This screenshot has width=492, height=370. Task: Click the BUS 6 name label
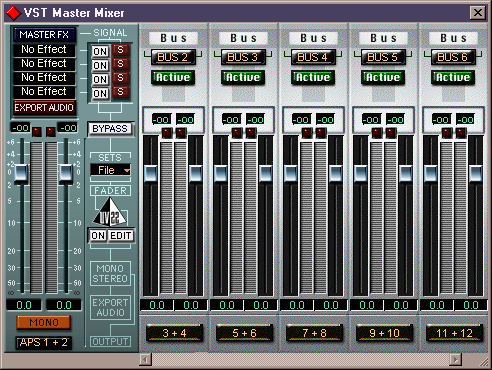tap(453, 57)
